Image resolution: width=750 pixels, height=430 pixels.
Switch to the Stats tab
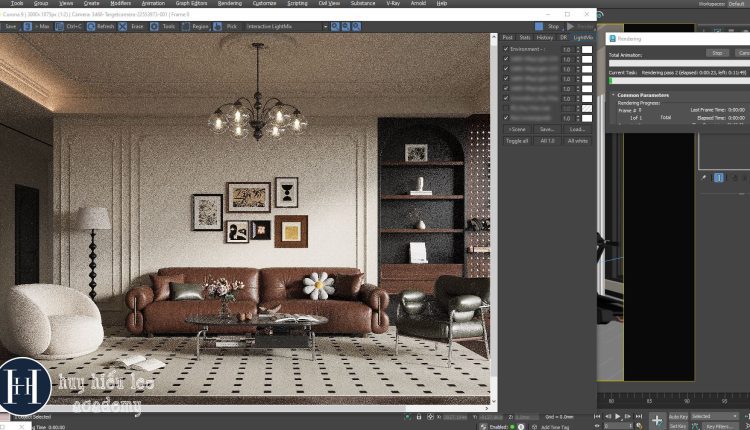525,37
